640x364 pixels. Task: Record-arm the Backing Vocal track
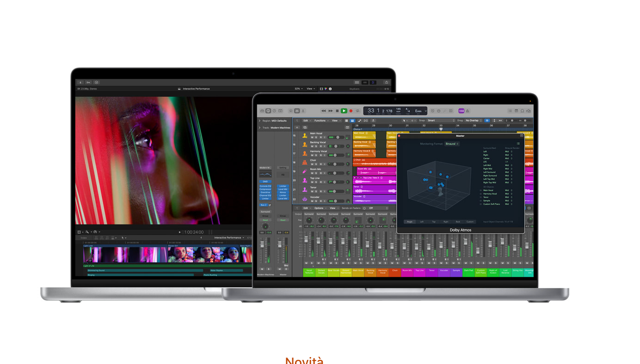321,146
